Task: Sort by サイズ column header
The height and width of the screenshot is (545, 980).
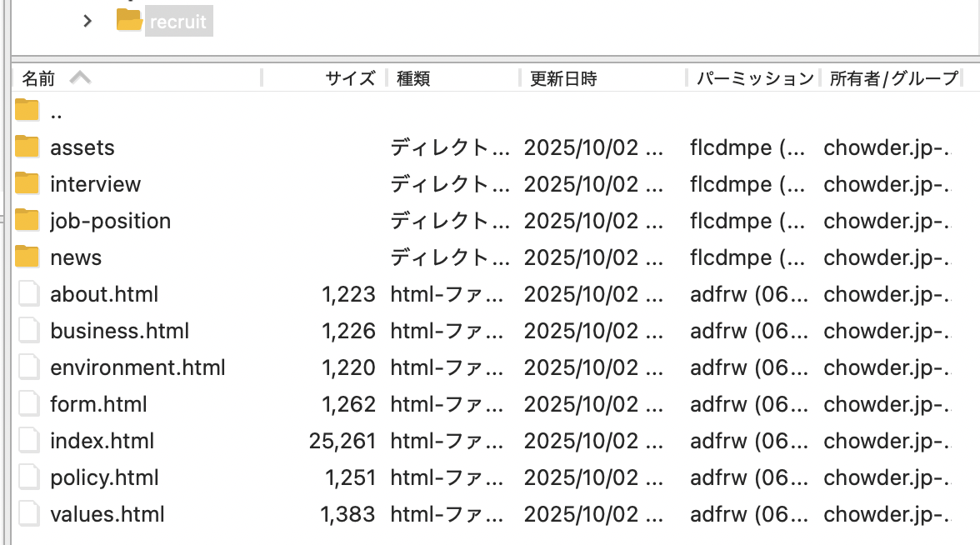Action: (x=350, y=78)
